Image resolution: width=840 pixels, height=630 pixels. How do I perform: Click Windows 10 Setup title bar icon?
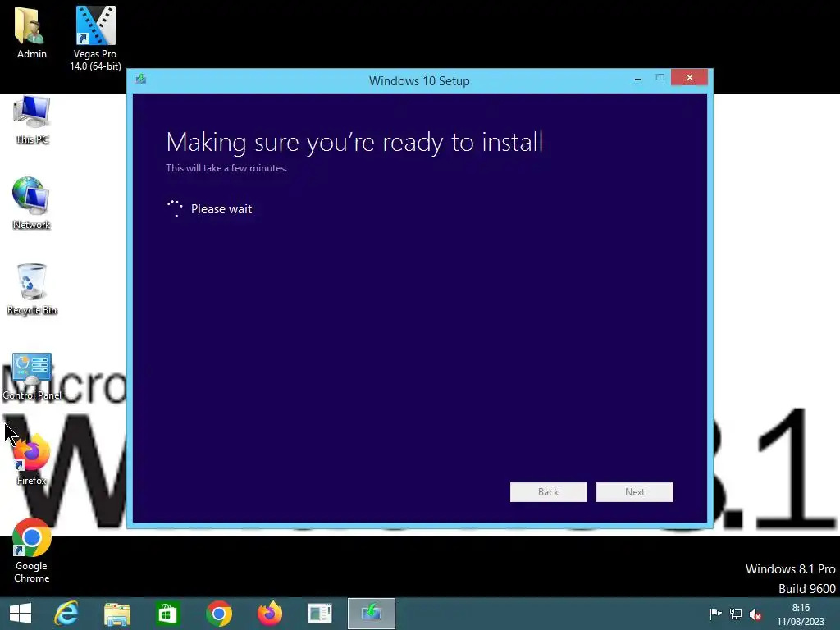coord(141,80)
